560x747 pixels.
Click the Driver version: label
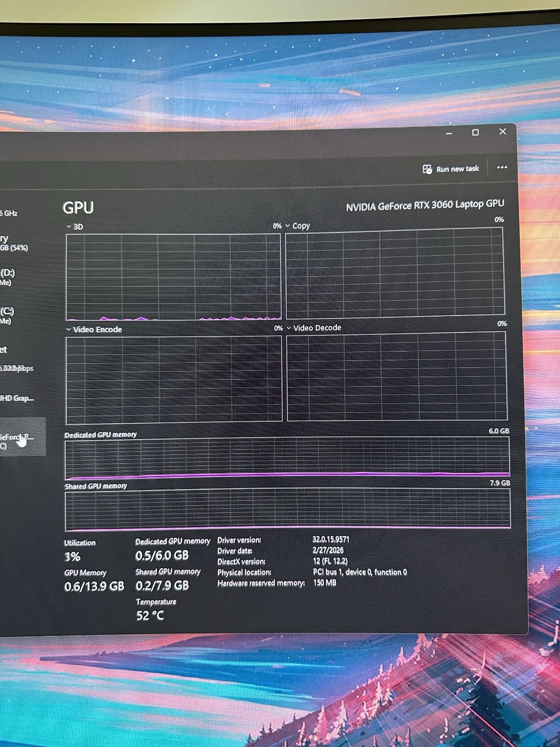click(x=239, y=540)
